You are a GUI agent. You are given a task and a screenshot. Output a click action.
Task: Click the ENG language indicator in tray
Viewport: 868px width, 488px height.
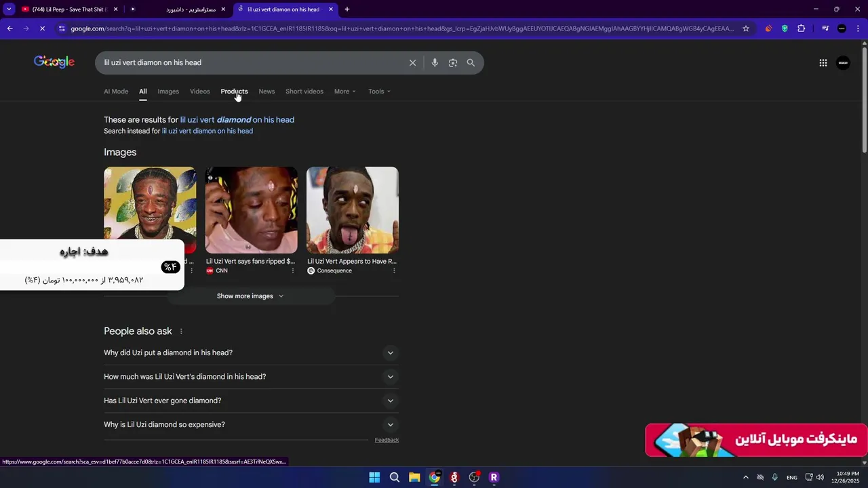click(x=791, y=477)
